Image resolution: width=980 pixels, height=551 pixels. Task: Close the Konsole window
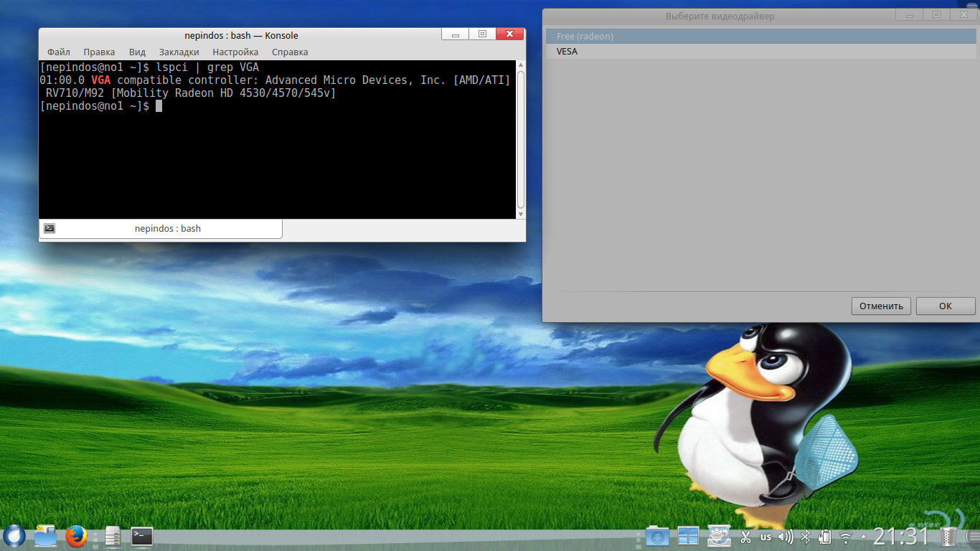pyautogui.click(x=509, y=34)
